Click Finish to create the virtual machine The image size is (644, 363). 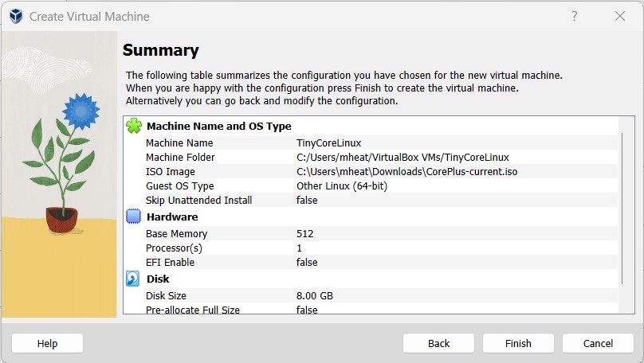[518, 343]
